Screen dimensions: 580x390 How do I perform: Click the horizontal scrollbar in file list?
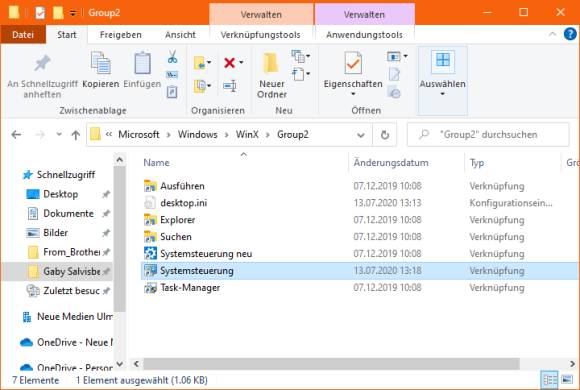331,364
